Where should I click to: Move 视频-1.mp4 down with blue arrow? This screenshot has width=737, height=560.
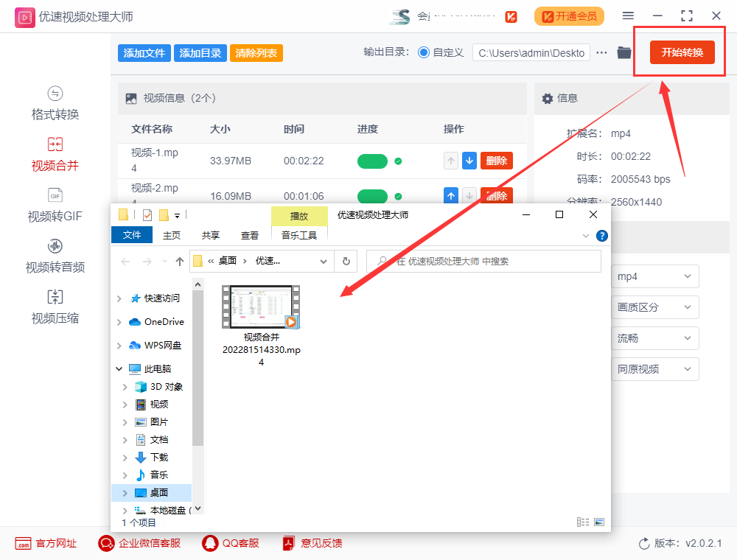coord(469,161)
